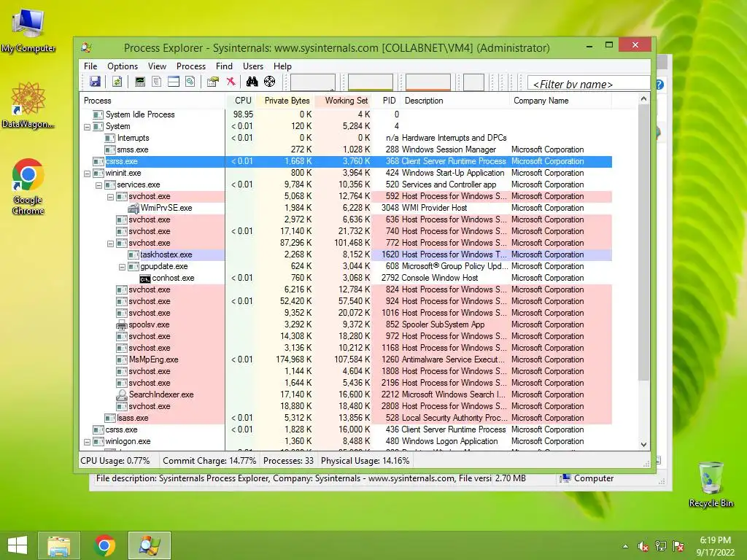Collapse the winlogon.exe tree node

click(88, 442)
